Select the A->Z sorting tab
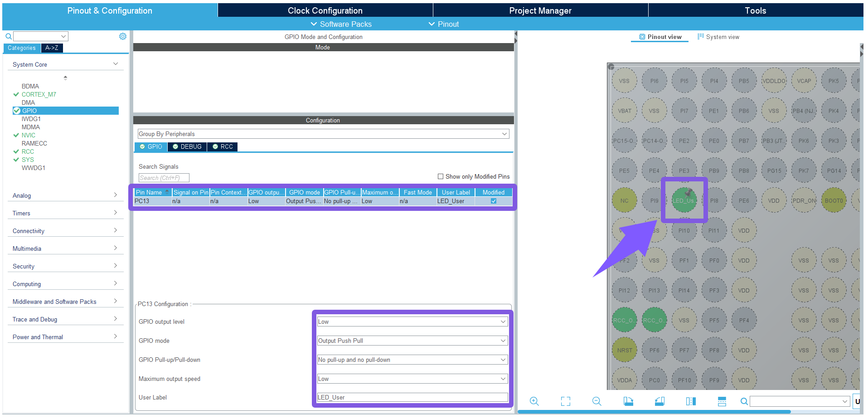The height and width of the screenshot is (419, 868). 52,48
